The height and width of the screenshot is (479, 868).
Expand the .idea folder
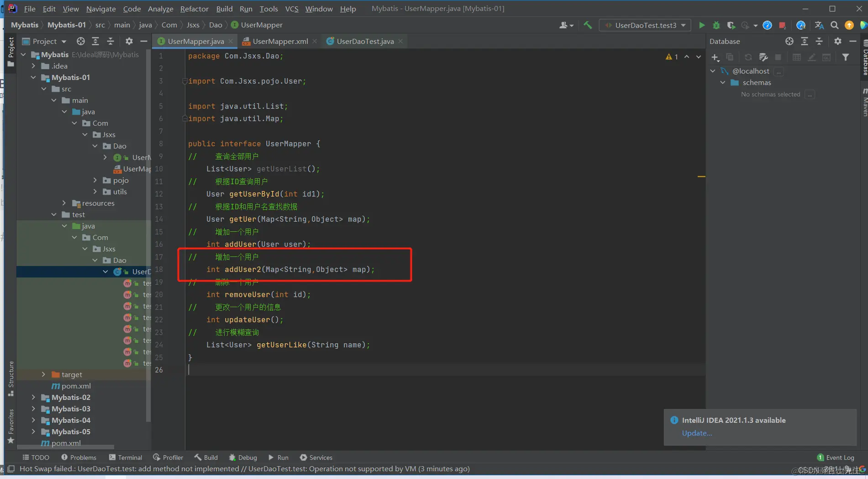tap(33, 66)
